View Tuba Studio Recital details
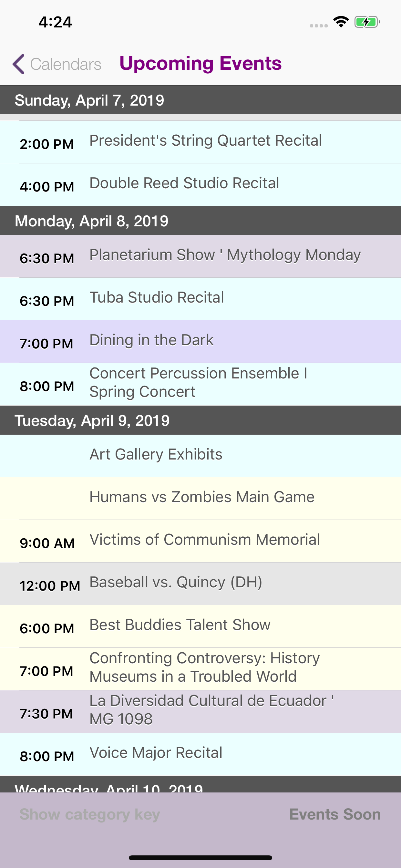 (x=200, y=299)
